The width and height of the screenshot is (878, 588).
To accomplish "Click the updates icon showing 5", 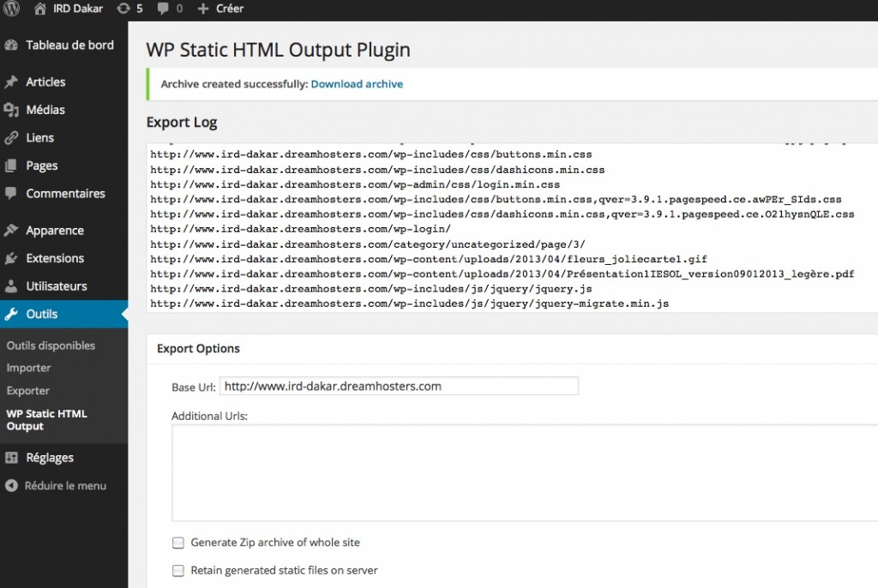I will (123, 9).
